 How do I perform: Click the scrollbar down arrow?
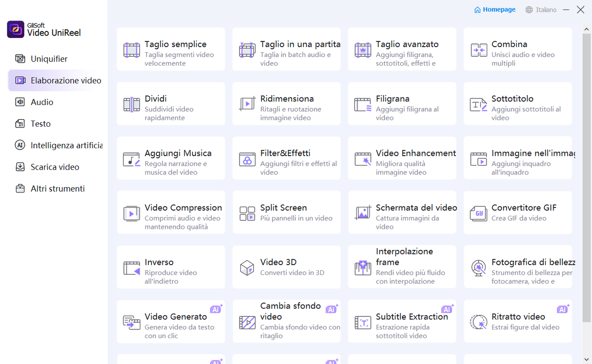pyautogui.click(x=586, y=359)
